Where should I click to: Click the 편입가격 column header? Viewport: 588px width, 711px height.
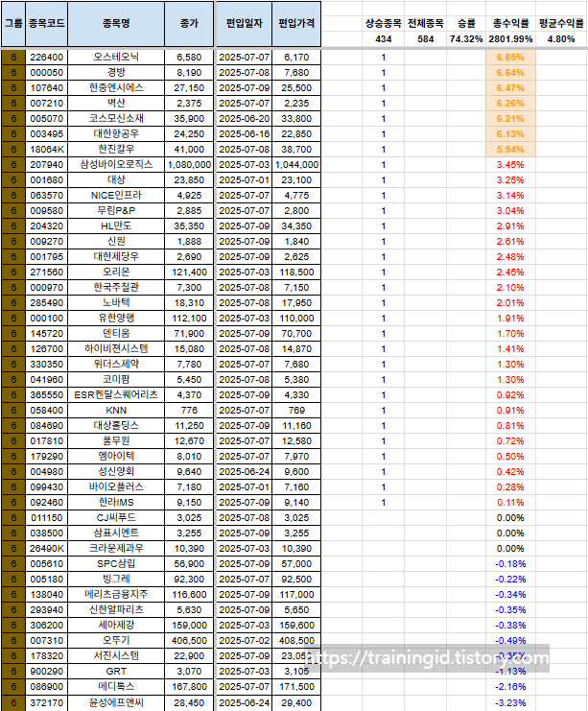coord(296,24)
